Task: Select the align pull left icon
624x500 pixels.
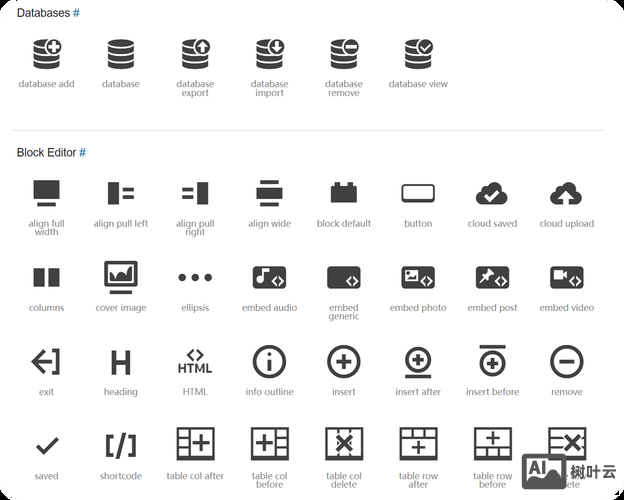Action: pyautogui.click(x=121, y=193)
